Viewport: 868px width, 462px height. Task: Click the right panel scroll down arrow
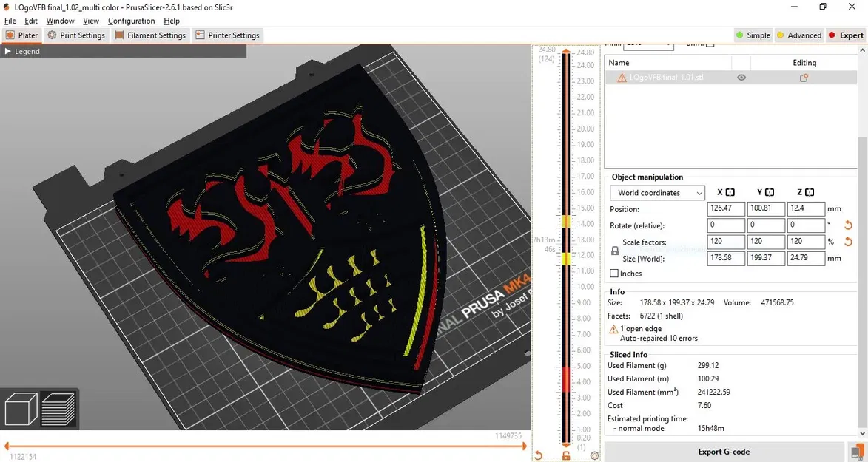(863, 432)
